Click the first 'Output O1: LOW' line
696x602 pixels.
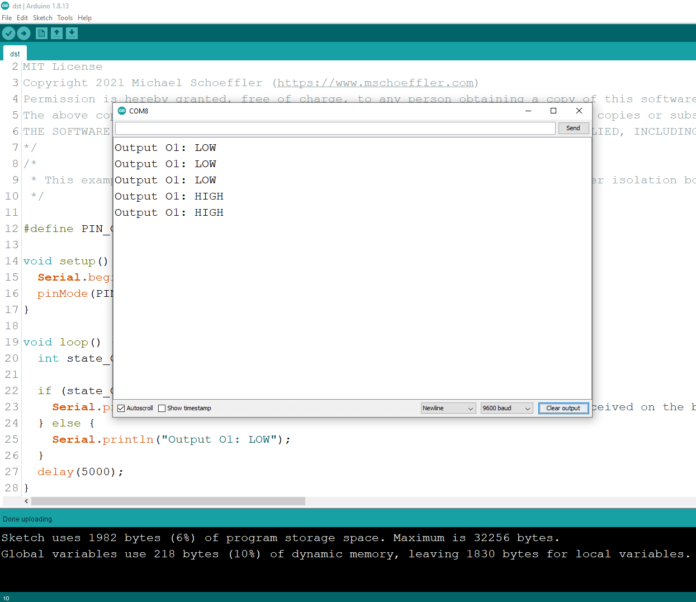click(165, 148)
